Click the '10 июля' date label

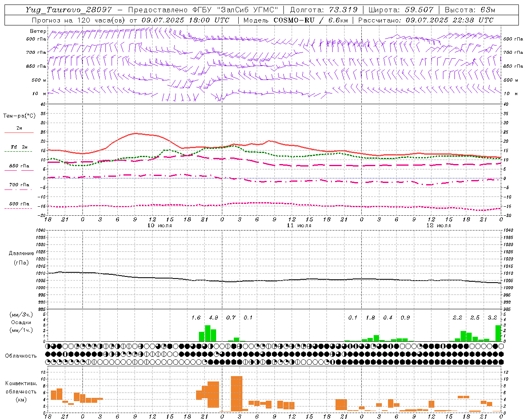[160, 226]
